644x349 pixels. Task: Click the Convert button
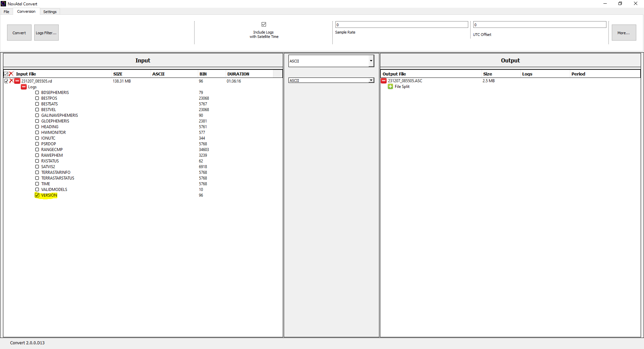(19, 33)
